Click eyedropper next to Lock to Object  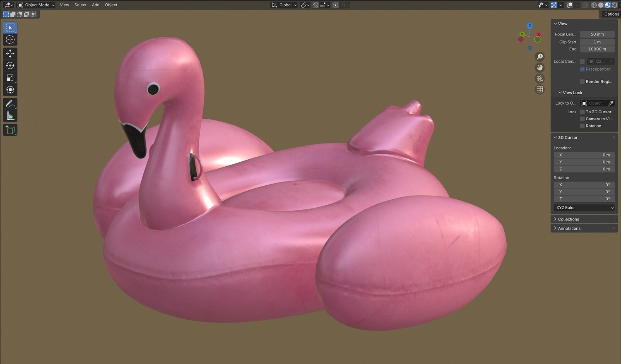(611, 103)
